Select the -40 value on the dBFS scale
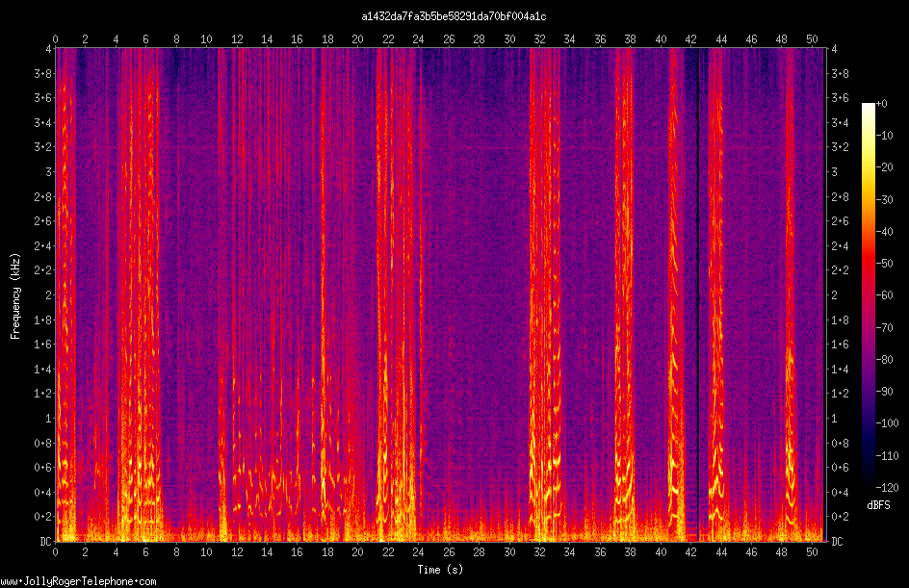The height and width of the screenshot is (588, 909). pos(885,232)
